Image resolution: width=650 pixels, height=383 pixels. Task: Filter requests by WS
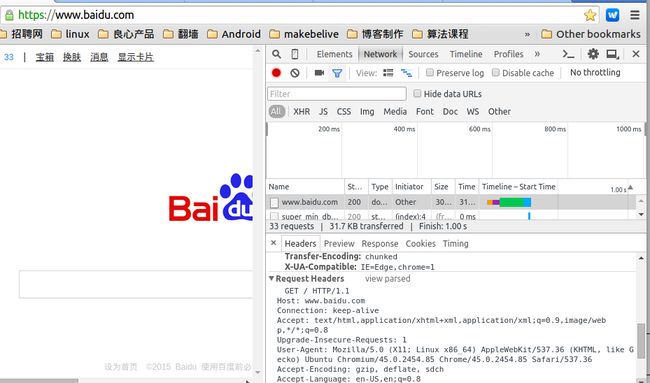pyautogui.click(x=473, y=112)
